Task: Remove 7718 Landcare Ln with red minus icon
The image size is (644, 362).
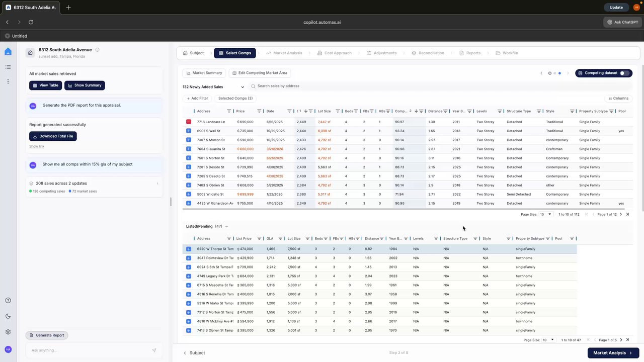Action: [x=189, y=122]
